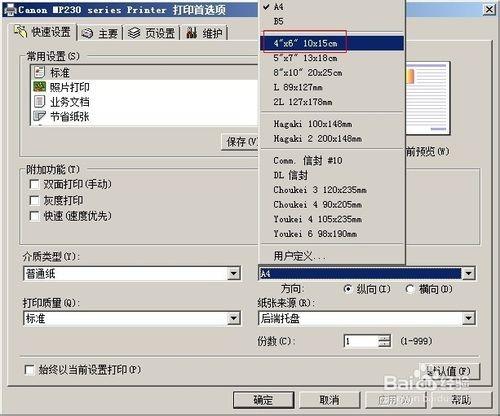This screenshot has height=416, width=500.
Task: Select Hagaki 2 200x148mm paper size
Action: pyautogui.click(x=332, y=138)
